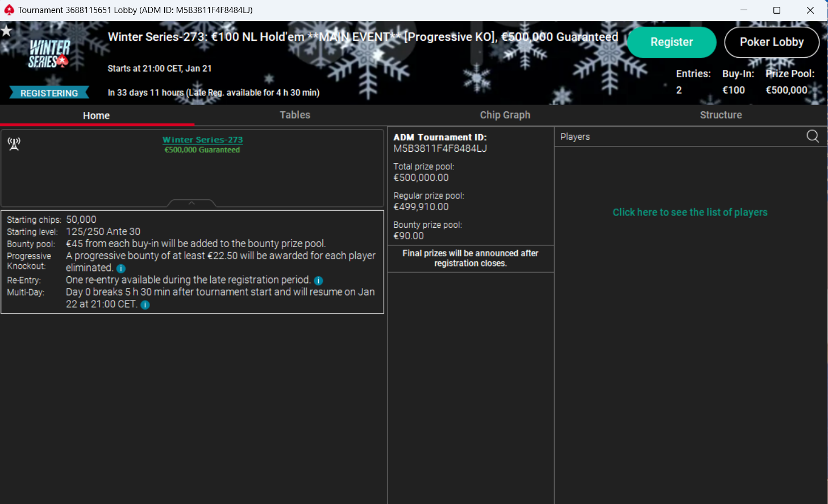828x504 pixels.
Task: Click to see the list of players
Action: (690, 213)
